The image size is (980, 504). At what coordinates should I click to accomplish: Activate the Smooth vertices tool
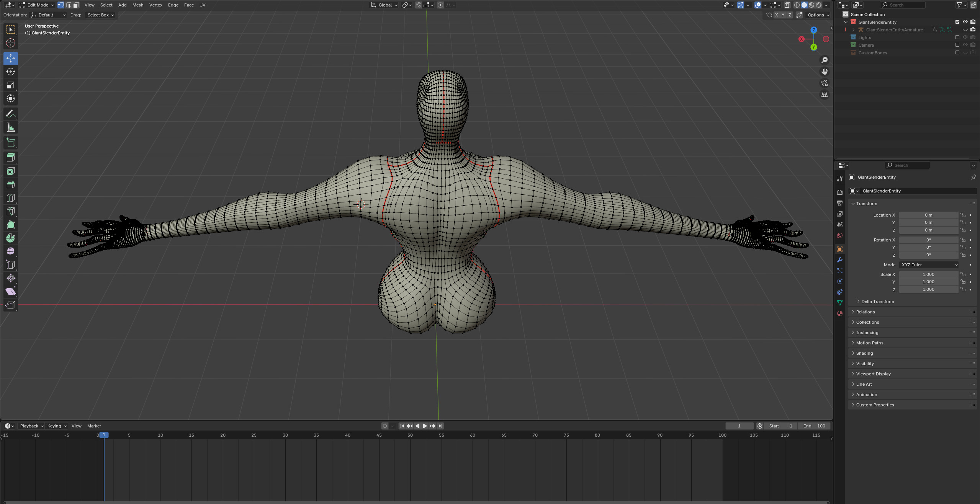11,251
